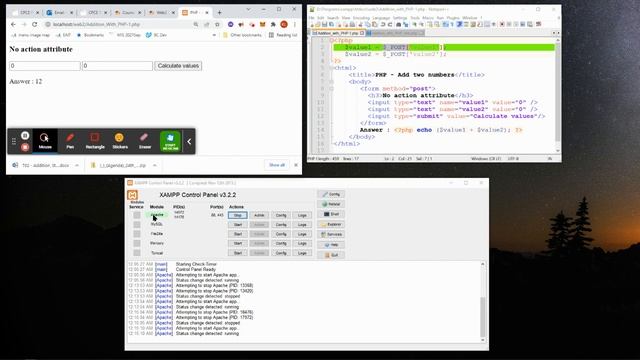Viewport: 640px width, 360px height.
Task: Open XAMPP Netstat from right panel
Action: pos(331,204)
